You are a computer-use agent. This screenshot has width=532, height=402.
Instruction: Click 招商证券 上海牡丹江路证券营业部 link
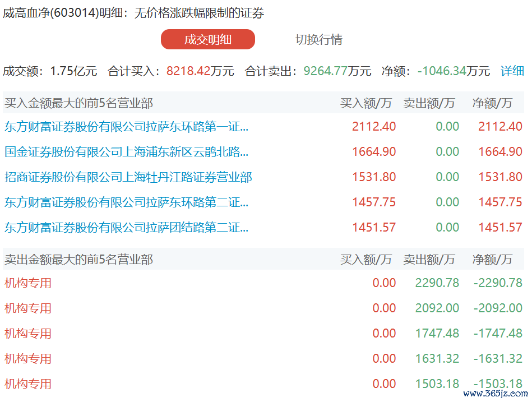click(x=128, y=177)
